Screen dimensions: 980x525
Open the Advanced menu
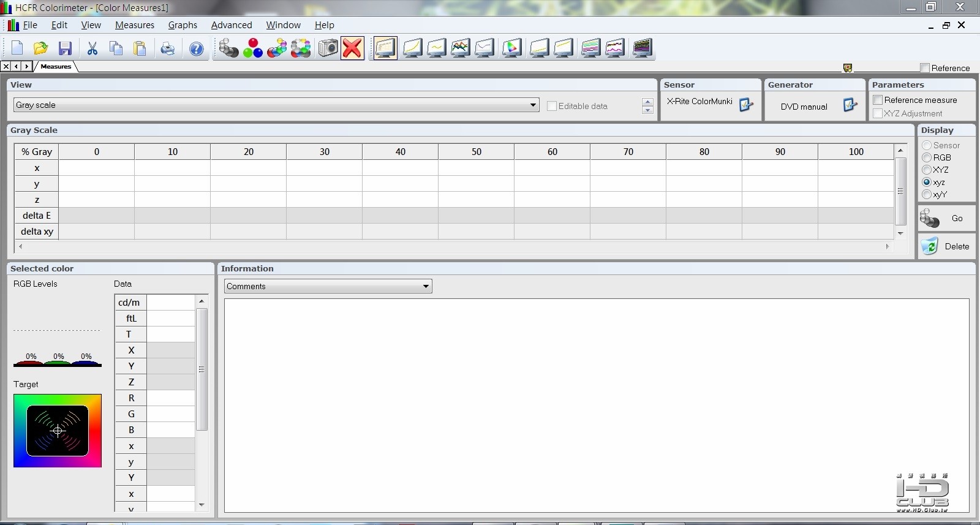pos(232,25)
